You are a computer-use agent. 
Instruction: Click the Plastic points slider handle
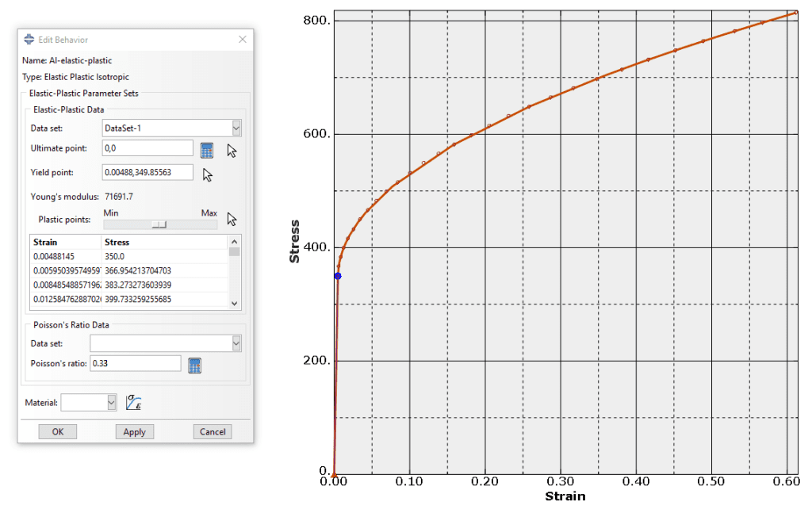(x=159, y=224)
